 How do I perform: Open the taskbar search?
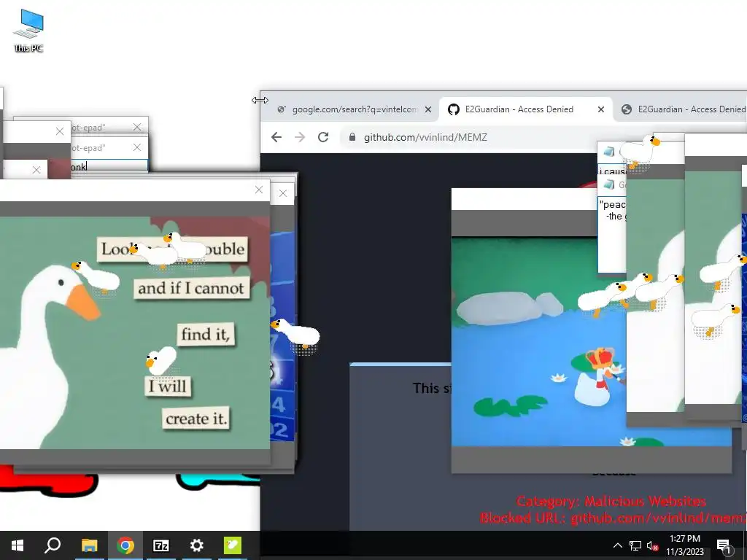point(53,545)
